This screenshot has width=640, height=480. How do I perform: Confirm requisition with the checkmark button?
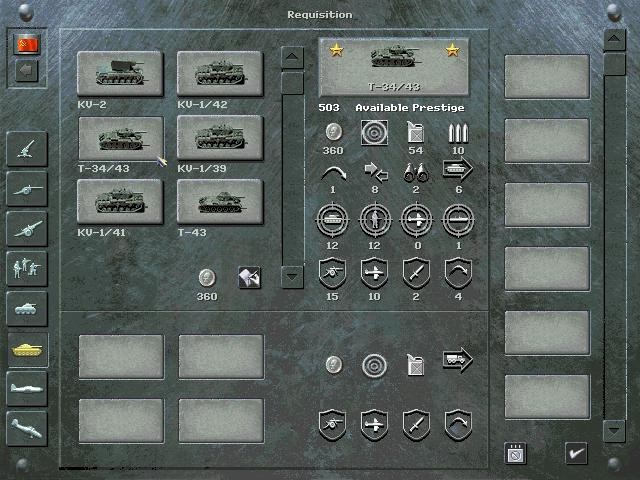tap(576, 452)
